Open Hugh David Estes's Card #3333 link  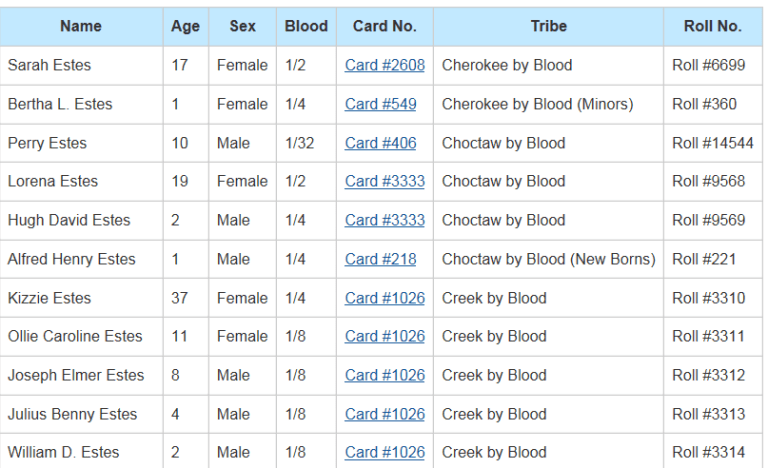tap(384, 220)
